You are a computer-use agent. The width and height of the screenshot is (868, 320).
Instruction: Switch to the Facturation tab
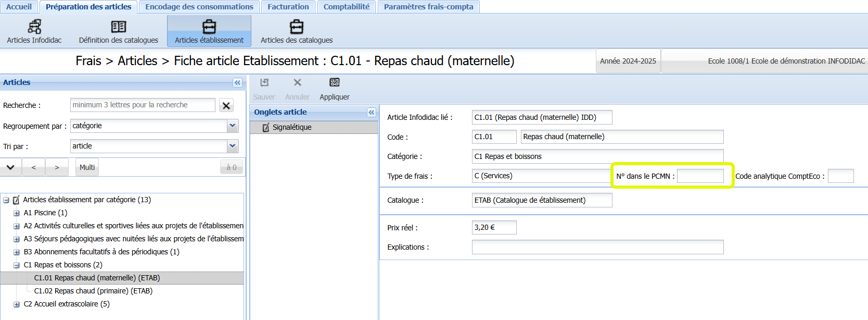[x=288, y=7]
